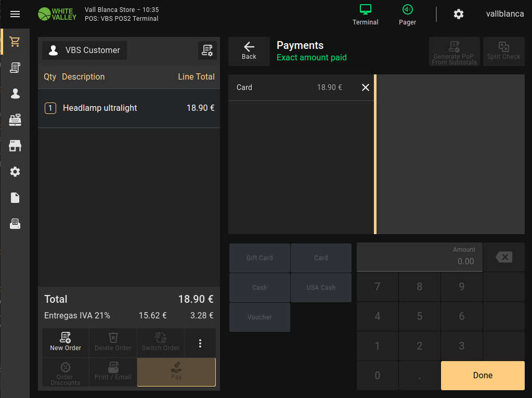The image size is (532, 398).
Task: Go Back from Payments
Action: click(x=249, y=51)
